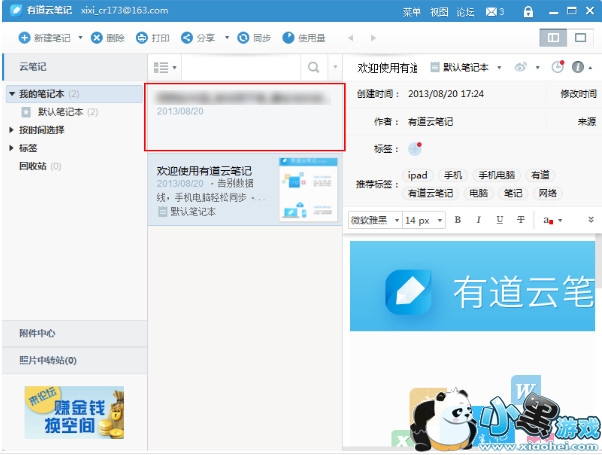Add the recommended tag 手机电脑

point(496,175)
